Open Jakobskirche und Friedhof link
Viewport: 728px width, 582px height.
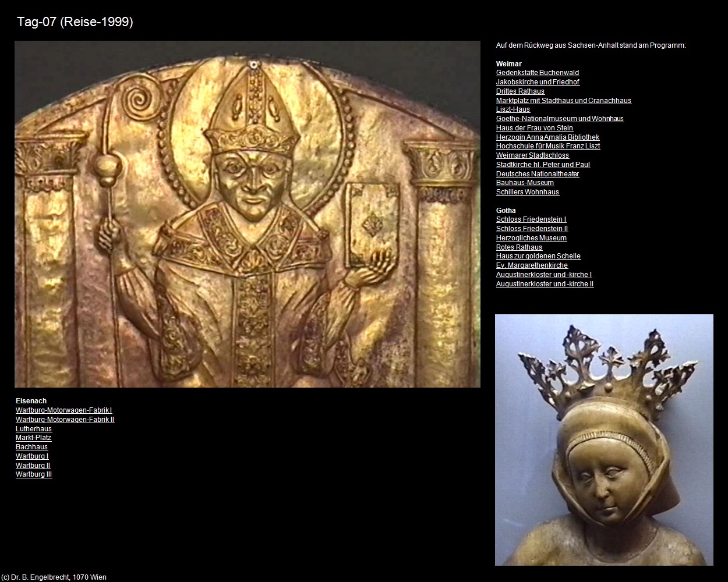pyautogui.click(x=538, y=82)
